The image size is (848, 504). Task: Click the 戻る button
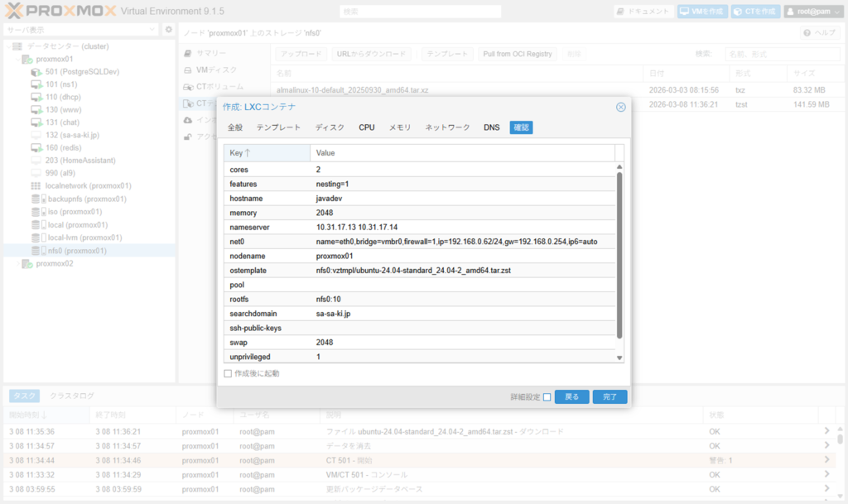(571, 397)
